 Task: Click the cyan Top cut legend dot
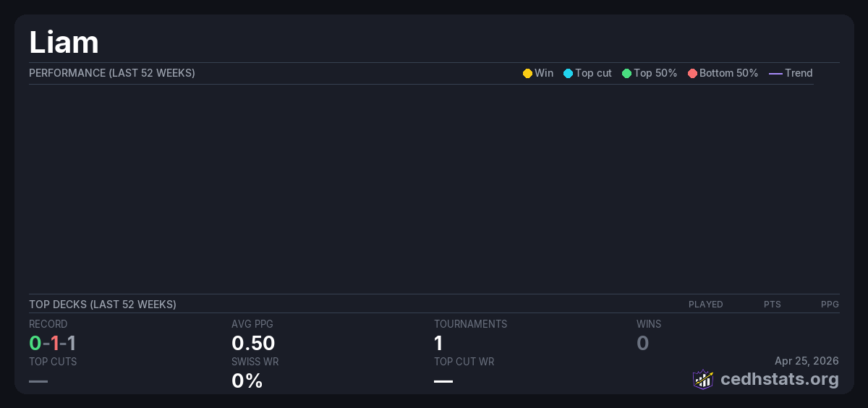(x=568, y=73)
